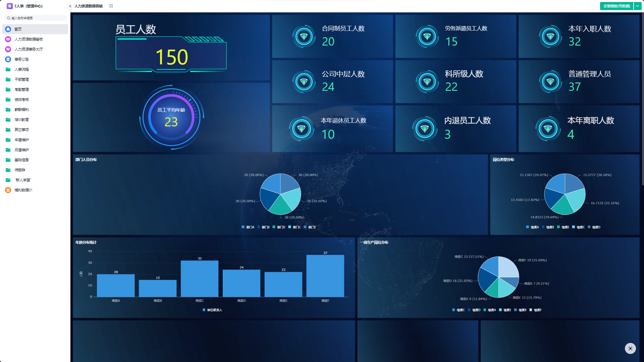
Task: Expand the 薪酬福利 folder
Action: coord(21,110)
